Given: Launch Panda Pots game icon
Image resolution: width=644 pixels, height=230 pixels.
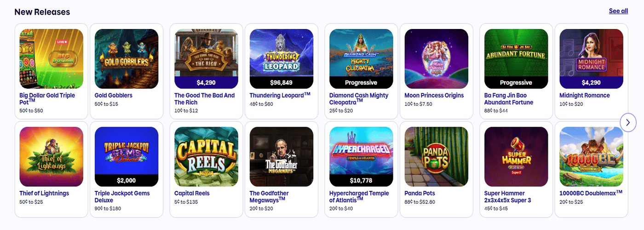Looking at the screenshot, I should click(437, 156).
